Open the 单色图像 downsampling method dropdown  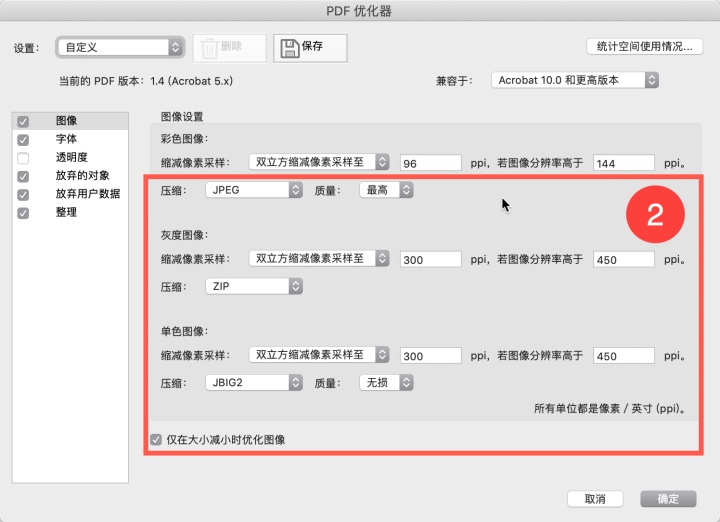[319, 355]
